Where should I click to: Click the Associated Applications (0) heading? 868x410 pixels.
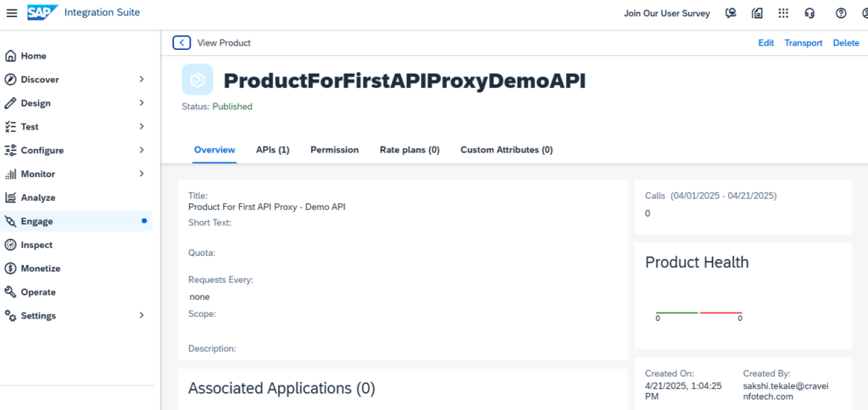click(x=281, y=389)
